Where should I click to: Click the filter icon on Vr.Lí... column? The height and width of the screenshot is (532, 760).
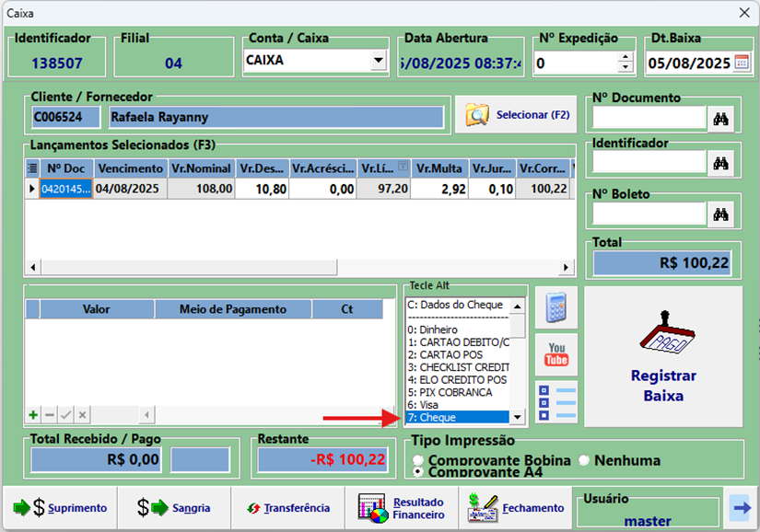pos(403,166)
